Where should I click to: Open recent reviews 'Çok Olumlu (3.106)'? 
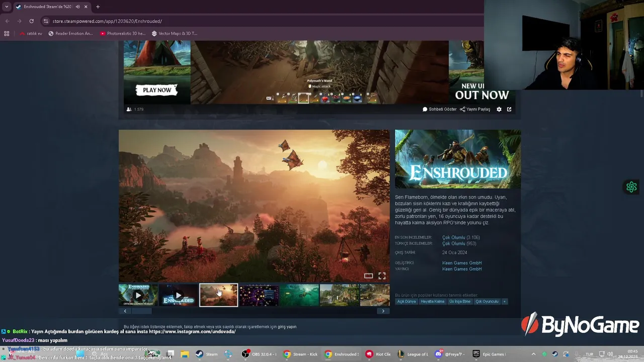[461, 237]
